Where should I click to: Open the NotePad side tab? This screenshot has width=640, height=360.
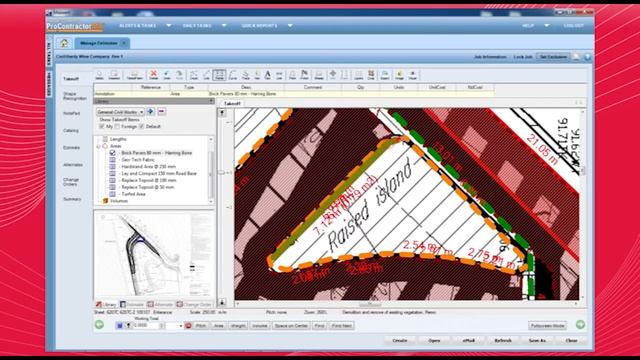click(71, 113)
